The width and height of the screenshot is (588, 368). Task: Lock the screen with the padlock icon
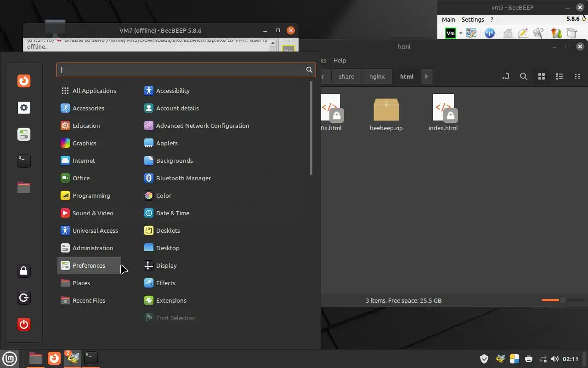pyautogui.click(x=24, y=271)
